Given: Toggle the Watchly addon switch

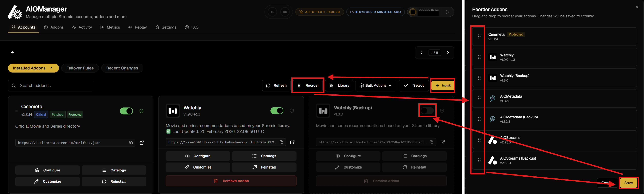Looking at the screenshot, I should (277, 111).
